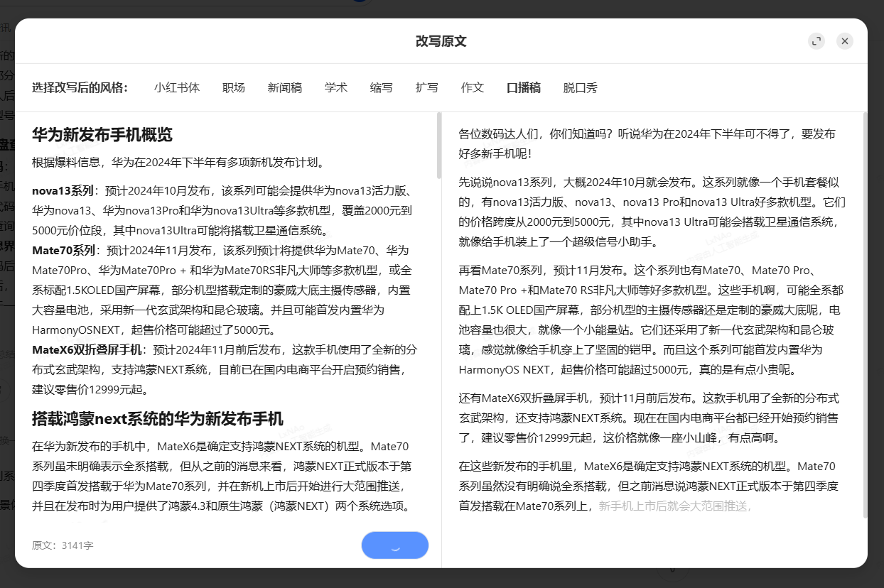
Task: Choose the 新闻稿 rewrite style
Action: (x=284, y=87)
